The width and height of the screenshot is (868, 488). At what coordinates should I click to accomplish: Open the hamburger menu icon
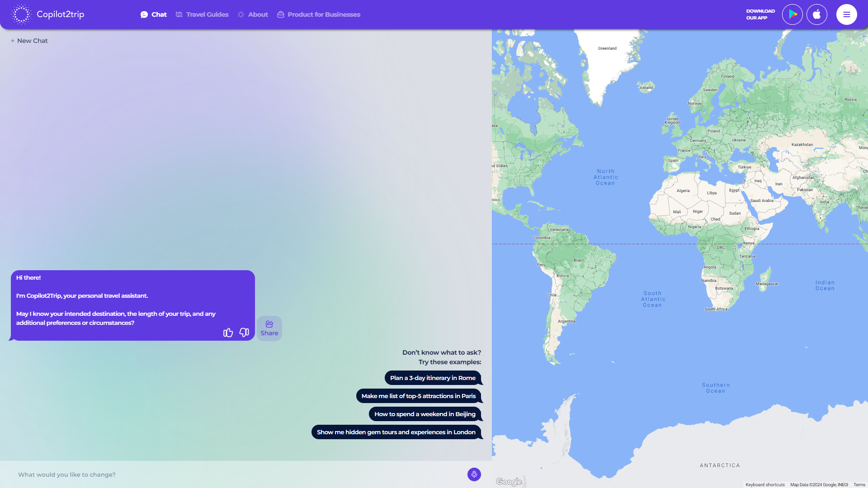(846, 14)
